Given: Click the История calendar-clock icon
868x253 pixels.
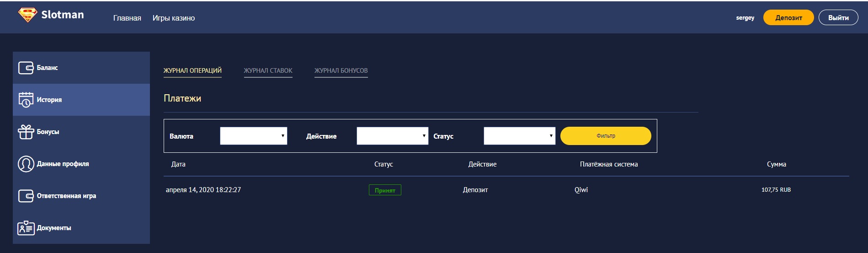Looking at the screenshot, I should 26,100.
